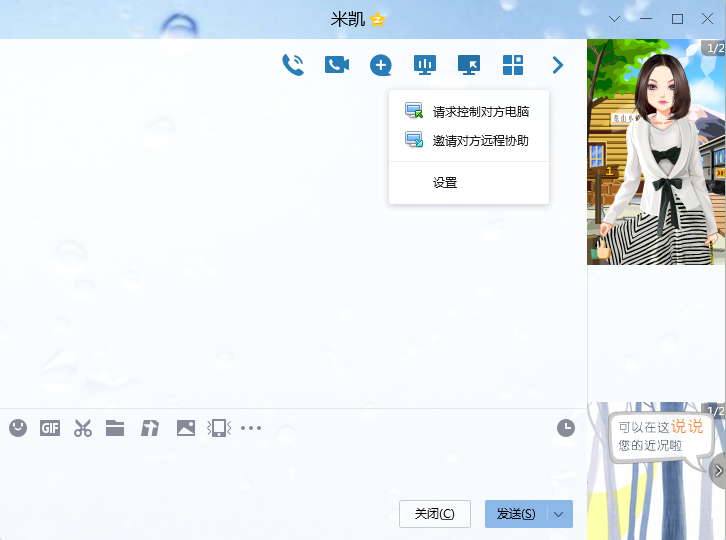Click the remote desktop toolbar icon
The height and width of the screenshot is (540, 726).
click(469, 65)
